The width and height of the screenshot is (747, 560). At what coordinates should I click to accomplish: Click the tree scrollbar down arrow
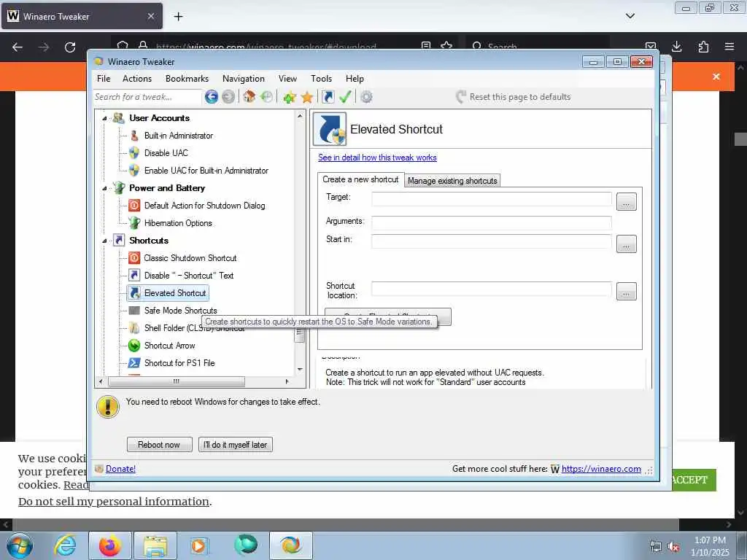300,370
